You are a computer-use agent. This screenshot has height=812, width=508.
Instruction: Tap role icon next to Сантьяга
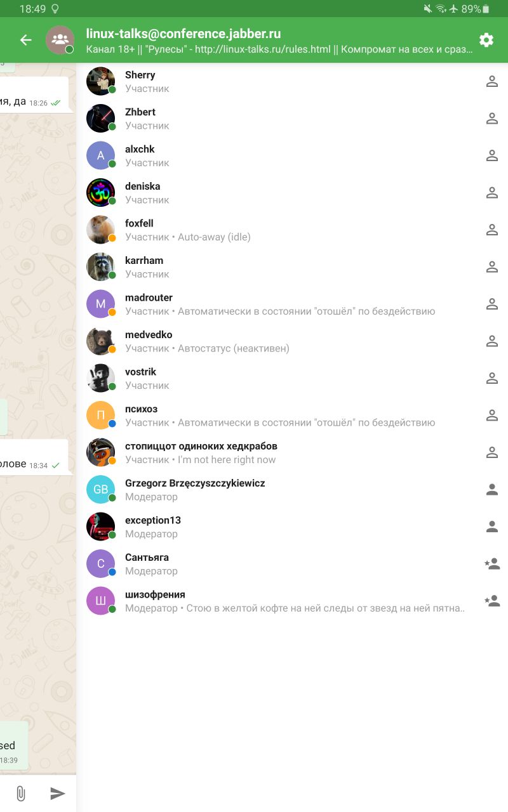[491, 563]
